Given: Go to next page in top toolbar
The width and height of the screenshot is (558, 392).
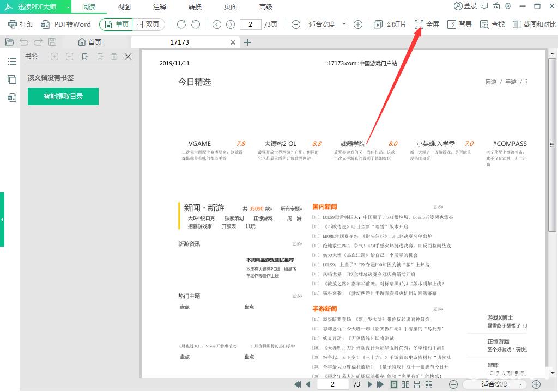Looking at the screenshot, I should pos(231,24).
